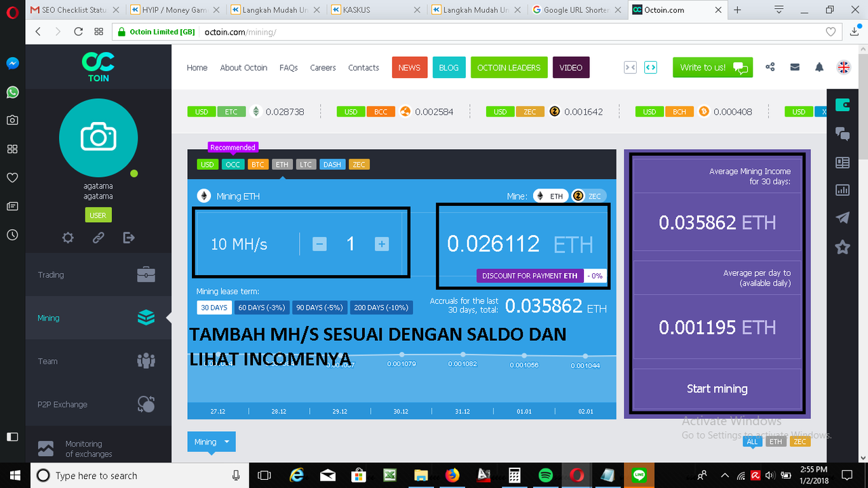
Task: Filter by ETH at the bottom right
Action: pyautogui.click(x=776, y=441)
